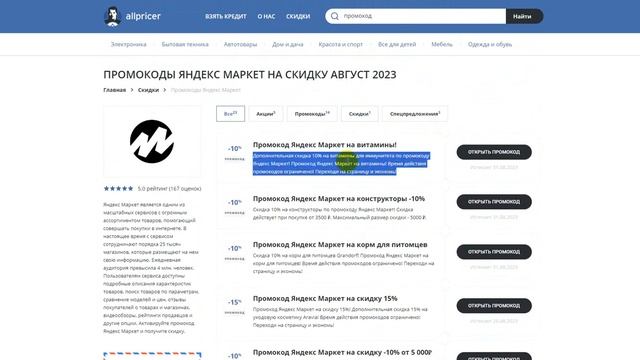Go to Главная breadcrumb link
The image size is (640, 360).
point(115,90)
